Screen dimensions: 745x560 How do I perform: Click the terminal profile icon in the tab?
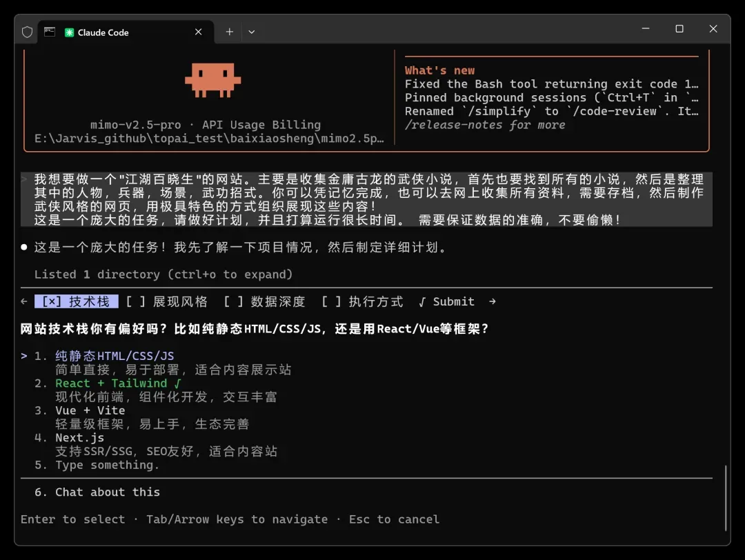pos(50,32)
